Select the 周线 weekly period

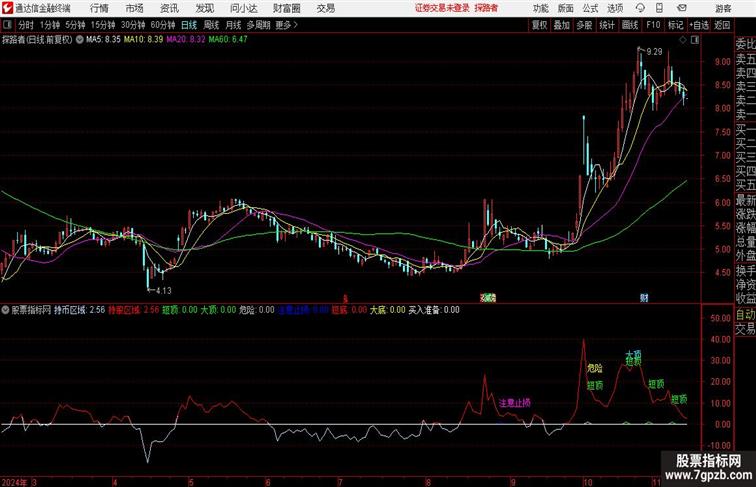pos(211,25)
